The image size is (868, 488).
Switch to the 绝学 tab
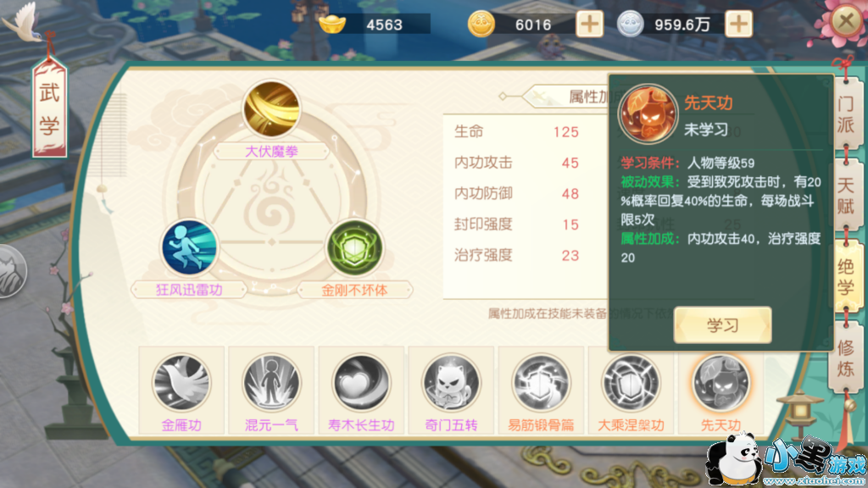[x=847, y=277]
